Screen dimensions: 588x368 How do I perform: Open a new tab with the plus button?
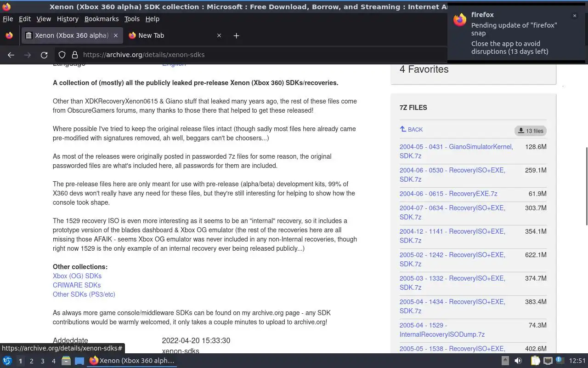(236, 35)
